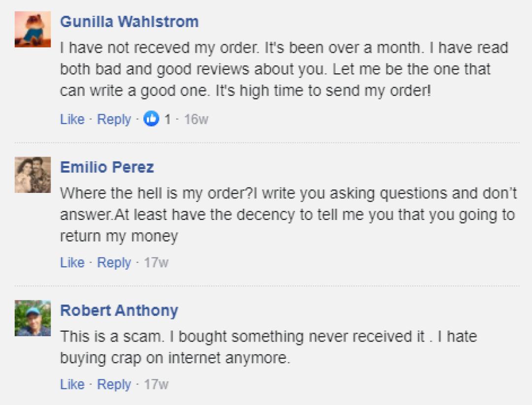Click the 16w timestamp on Gunilla's comment
This screenshot has height=405, width=532.
tap(196, 119)
